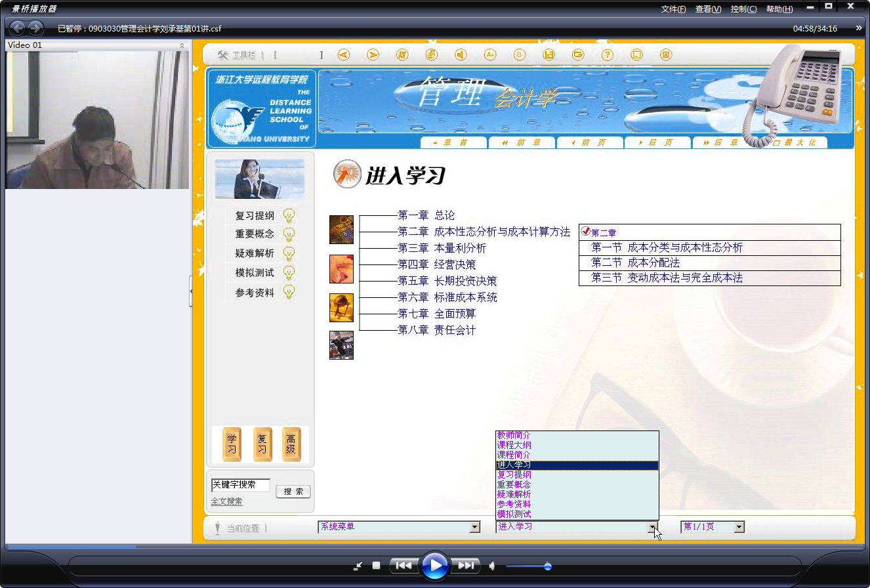This screenshot has width=870, height=588.
Task: Click the 关键字搜索 input field
Action: click(240, 485)
